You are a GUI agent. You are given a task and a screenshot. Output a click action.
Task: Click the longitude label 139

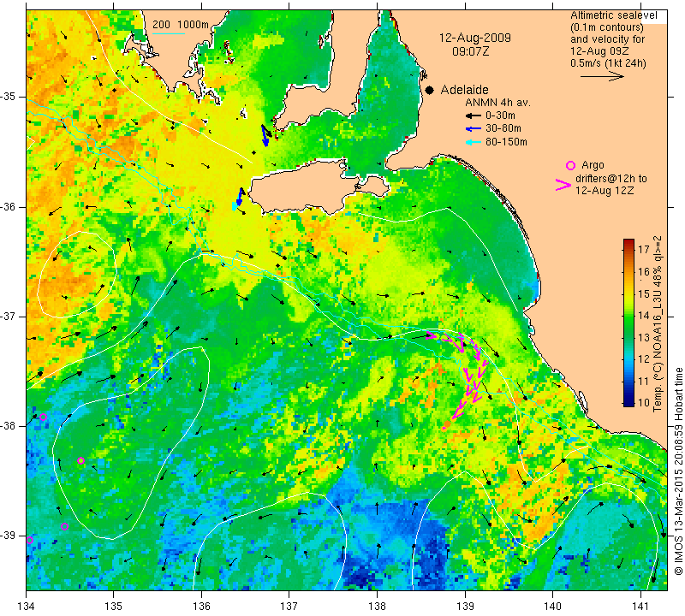pyautogui.click(x=465, y=607)
